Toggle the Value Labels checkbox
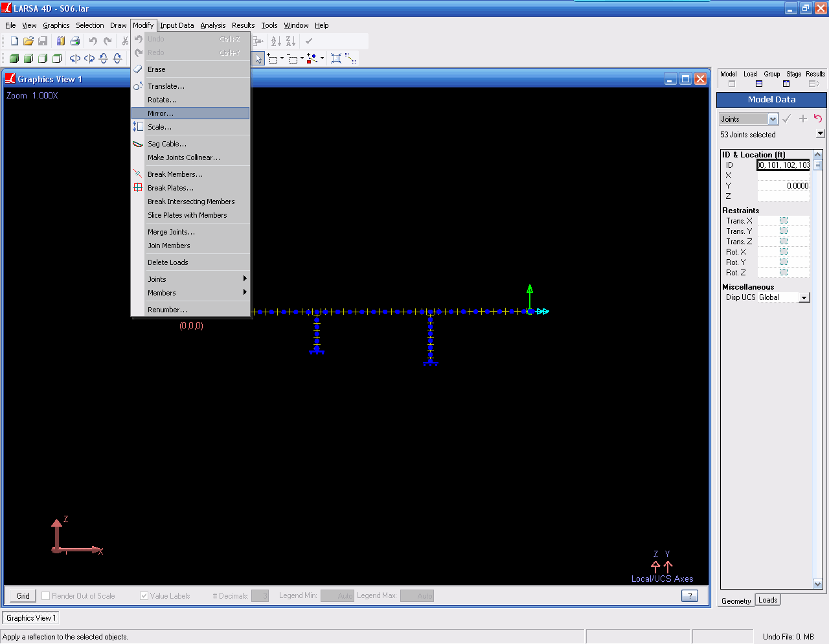Image resolution: width=829 pixels, height=644 pixels. click(x=144, y=595)
